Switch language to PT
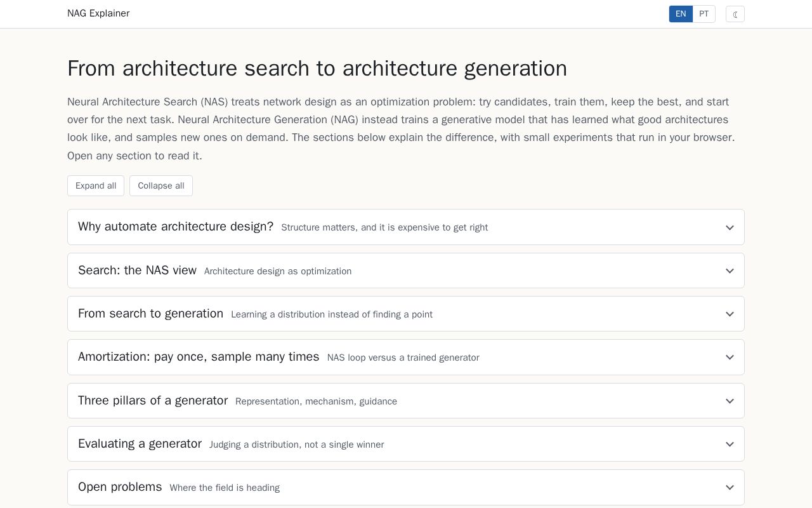 (x=704, y=14)
